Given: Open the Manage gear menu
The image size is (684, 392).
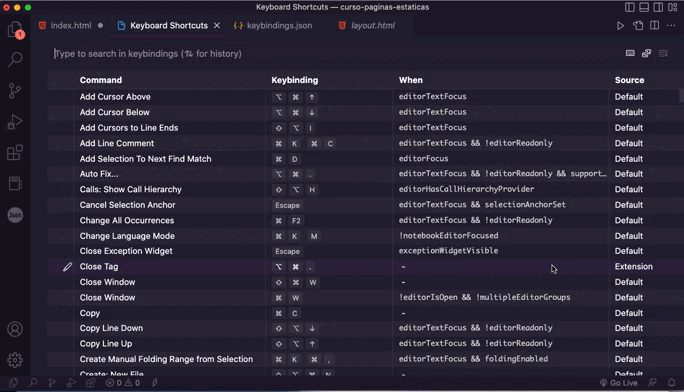Looking at the screenshot, I should [x=15, y=360].
